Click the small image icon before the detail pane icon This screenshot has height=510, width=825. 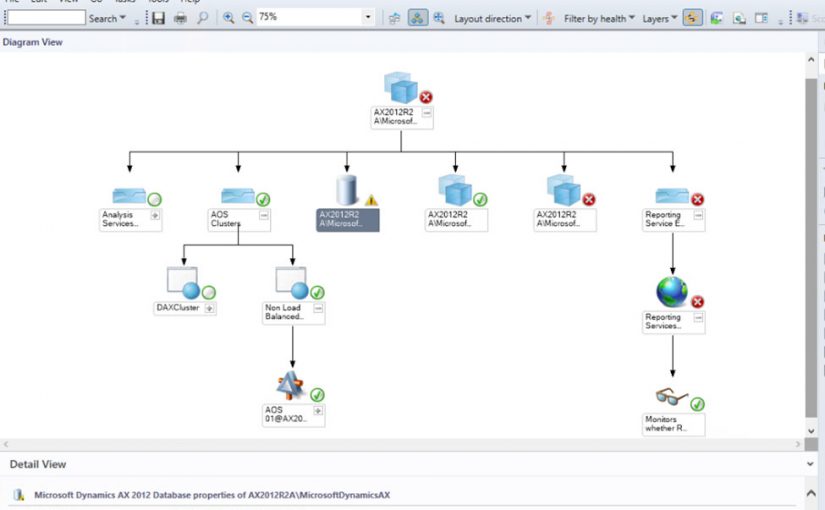pyautogui.click(x=739, y=18)
